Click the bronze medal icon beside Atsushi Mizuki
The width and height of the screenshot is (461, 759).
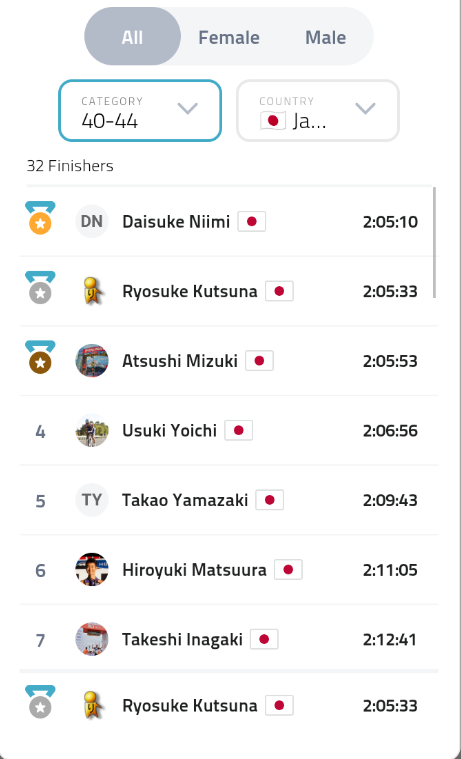(x=40, y=358)
